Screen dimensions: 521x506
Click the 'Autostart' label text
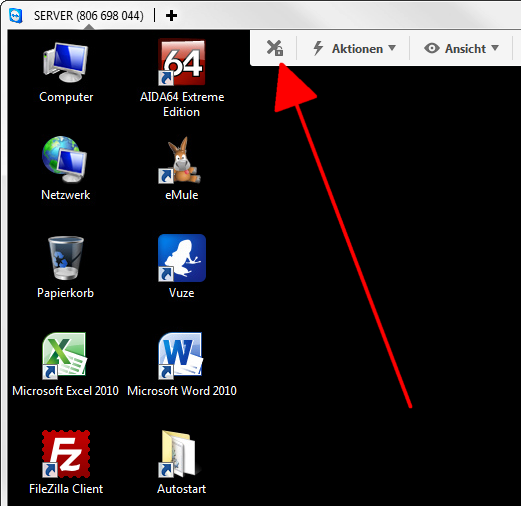(x=182, y=489)
